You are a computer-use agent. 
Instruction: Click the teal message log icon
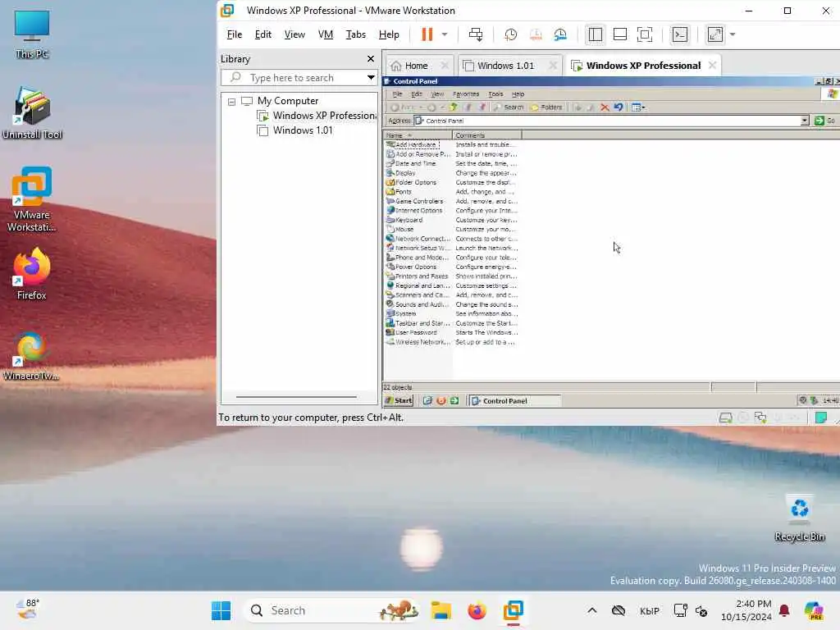(x=820, y=418)
